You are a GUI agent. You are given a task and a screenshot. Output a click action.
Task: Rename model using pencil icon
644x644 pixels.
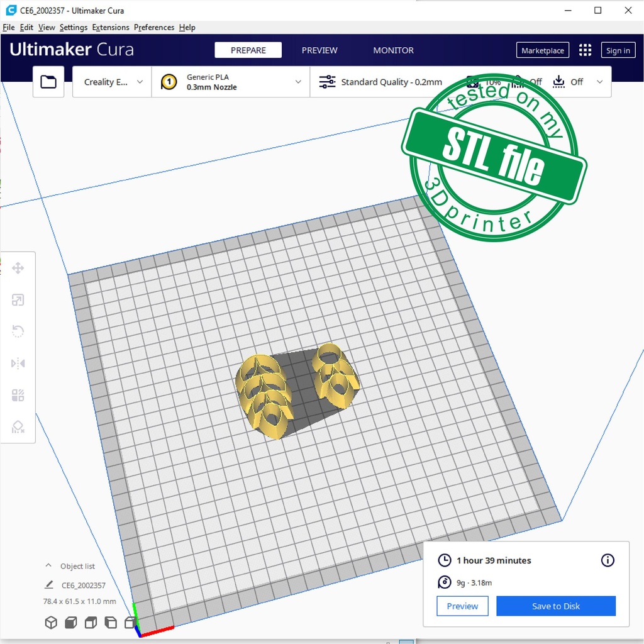[x=49, y=586]
